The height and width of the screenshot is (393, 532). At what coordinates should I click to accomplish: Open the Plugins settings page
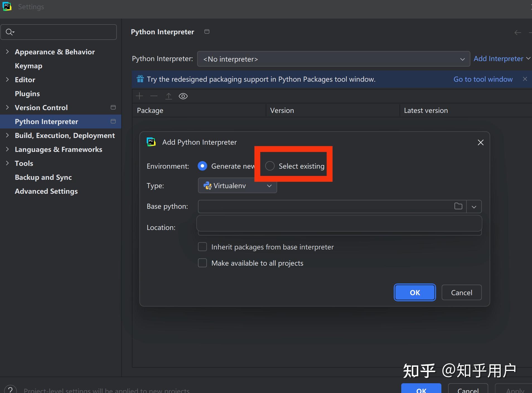pos(27,94)
